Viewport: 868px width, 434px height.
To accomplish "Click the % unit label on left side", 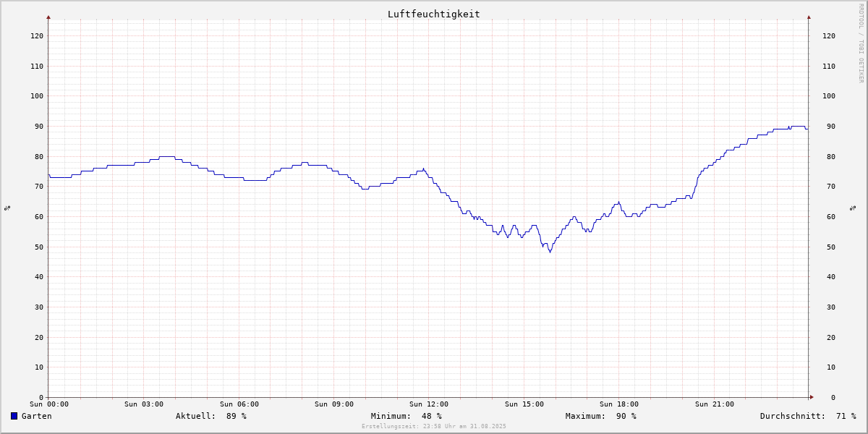I will coord(7,208).
